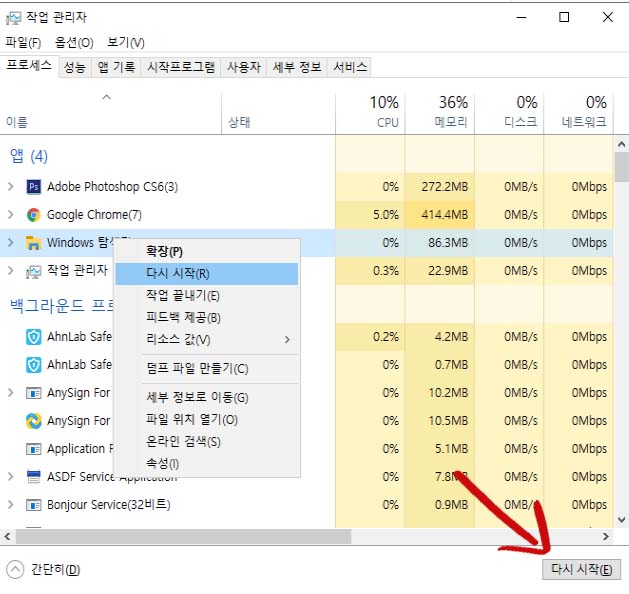Viewport: 629px width, 594px height.
Task: Click the vertical scrollbar down arrow
Action: click(621, 520)
